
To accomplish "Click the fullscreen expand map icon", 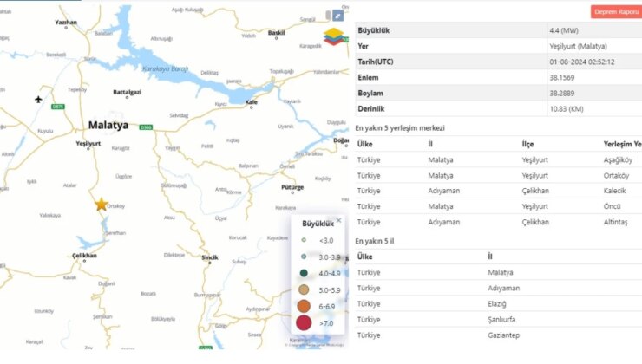I will [337, 16].
